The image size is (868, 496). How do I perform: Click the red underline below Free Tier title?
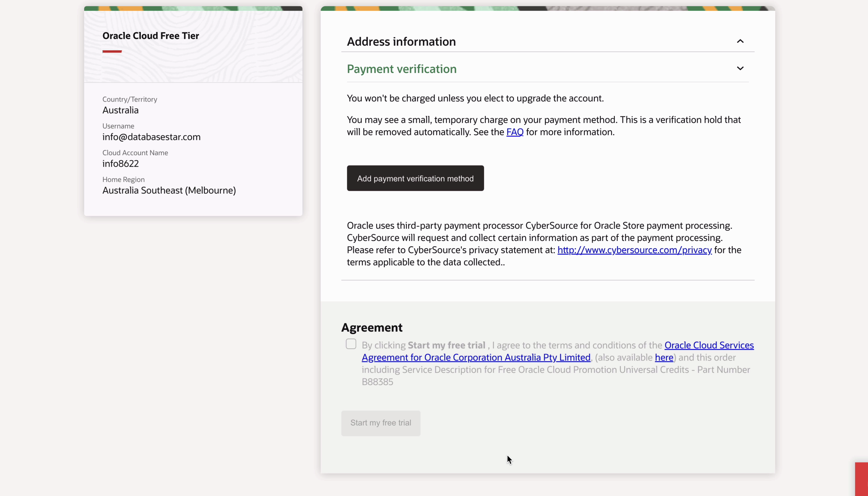click(112, 51)
